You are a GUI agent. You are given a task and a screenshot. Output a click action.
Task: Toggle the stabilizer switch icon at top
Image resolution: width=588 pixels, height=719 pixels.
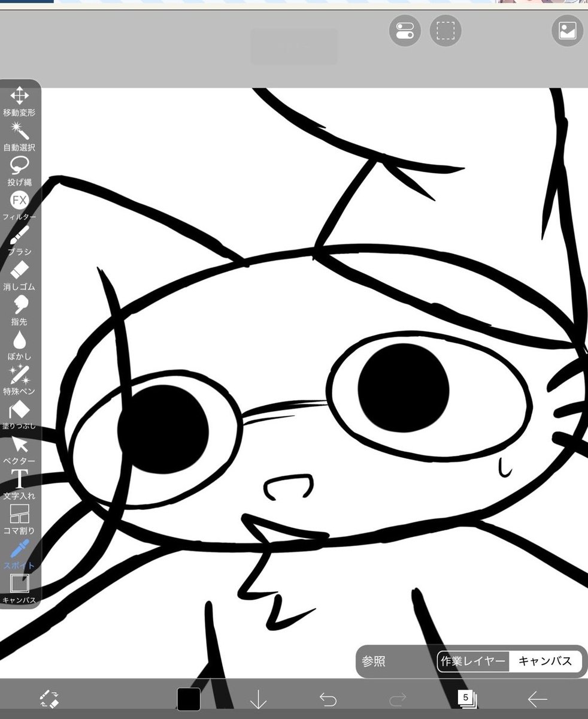point(405,30)
